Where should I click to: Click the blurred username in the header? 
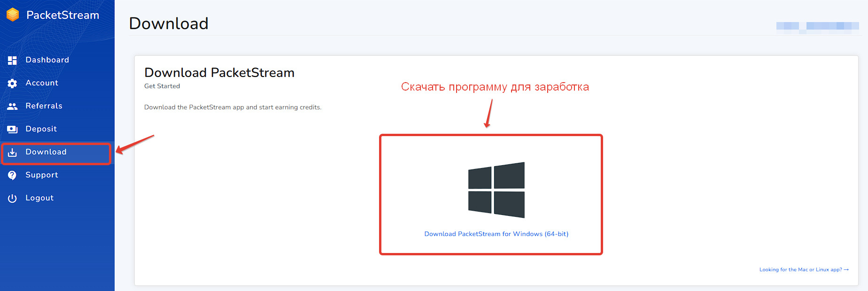817,26
